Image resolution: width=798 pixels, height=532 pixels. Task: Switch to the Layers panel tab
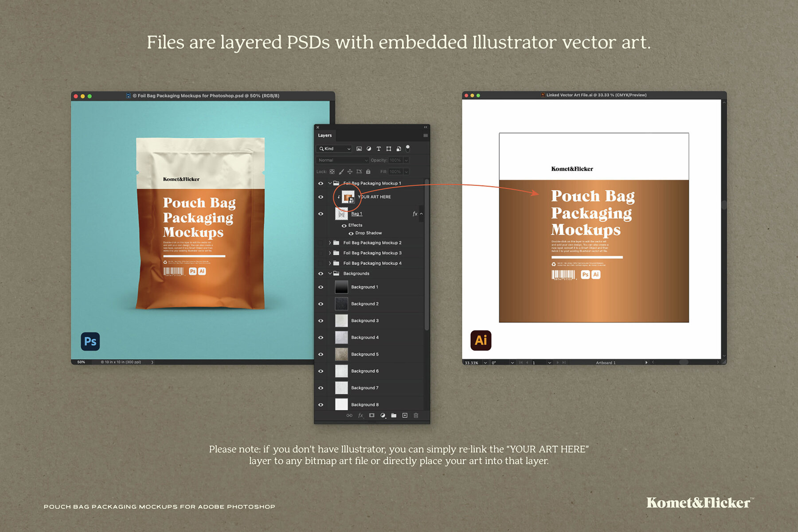coord(325,136)
